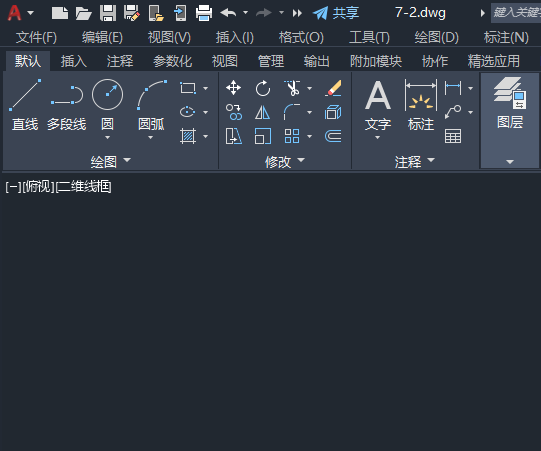Select the Mirror tool icon
Screen dimensions: 541x451
[263, 112]
